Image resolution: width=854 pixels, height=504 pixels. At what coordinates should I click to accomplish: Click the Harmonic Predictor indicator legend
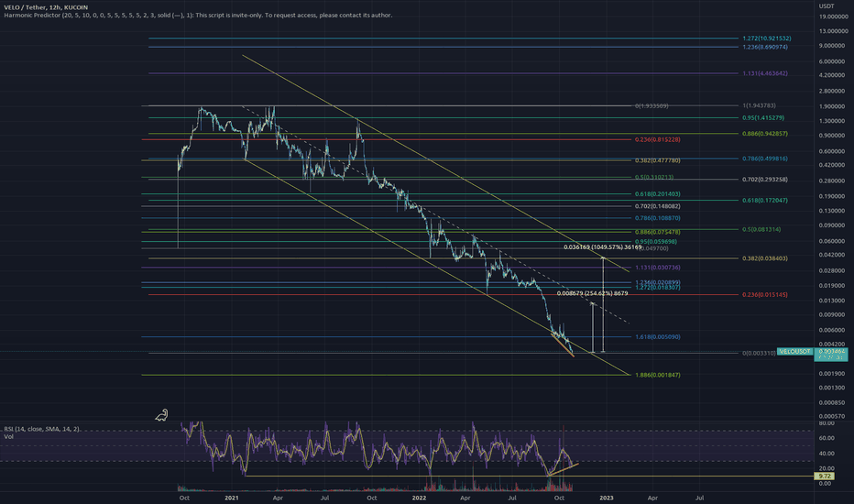(x=198, y=16)
